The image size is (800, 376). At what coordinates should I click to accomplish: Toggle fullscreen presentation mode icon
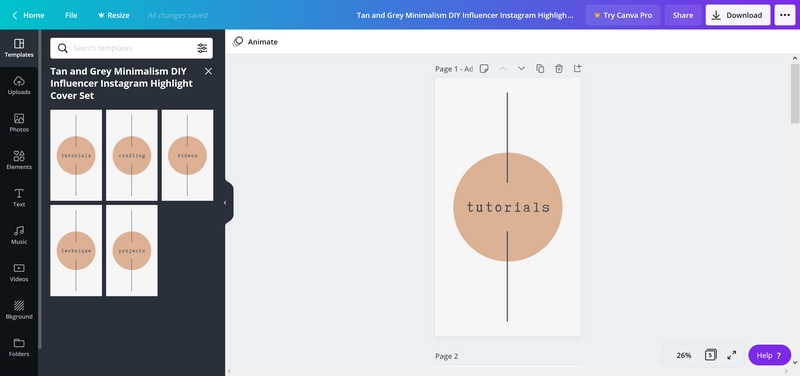tap(732, 355)
